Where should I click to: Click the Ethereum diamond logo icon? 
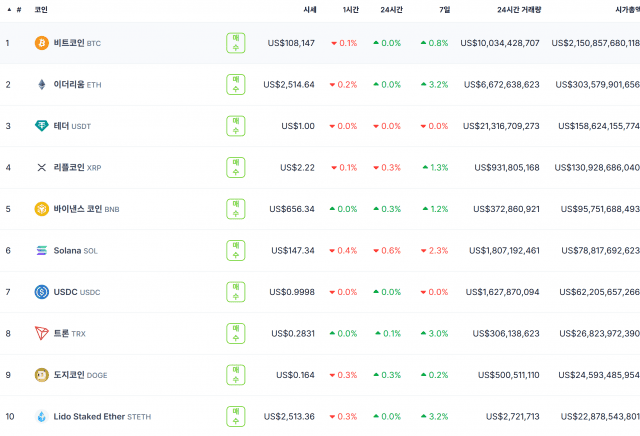click(x=42, y=84)
